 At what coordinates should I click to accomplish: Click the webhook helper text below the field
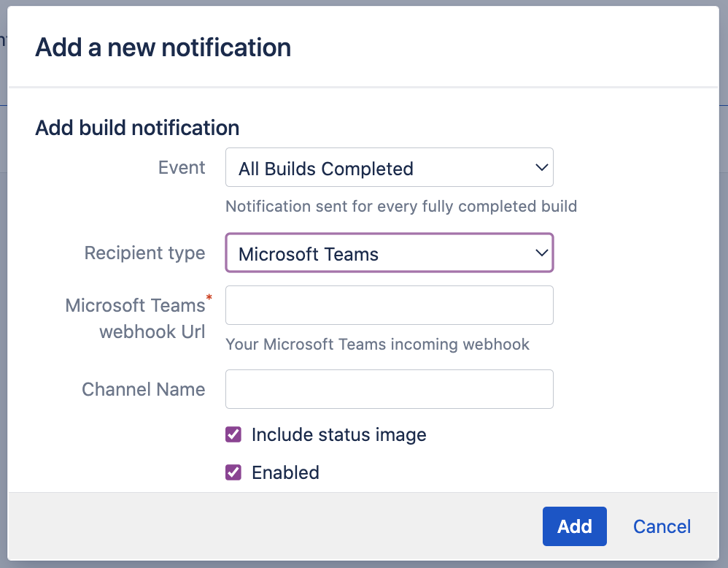coord(378,344)
